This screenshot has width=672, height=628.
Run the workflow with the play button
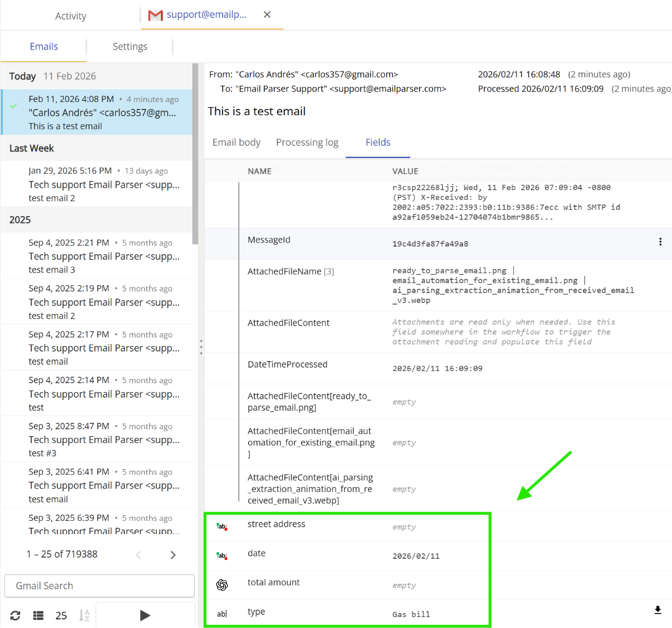click(145, 615)
